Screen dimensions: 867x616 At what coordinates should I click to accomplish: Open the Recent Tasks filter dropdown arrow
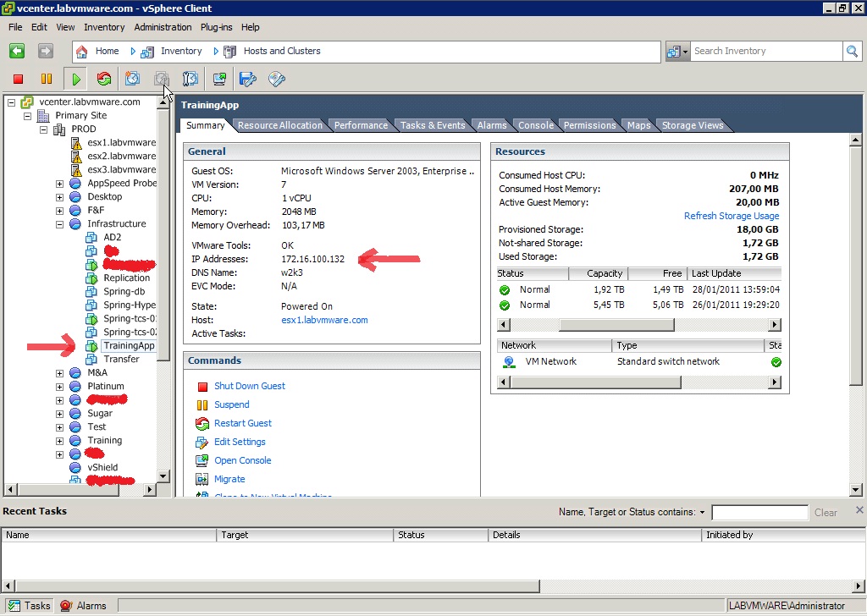point(702,513)
